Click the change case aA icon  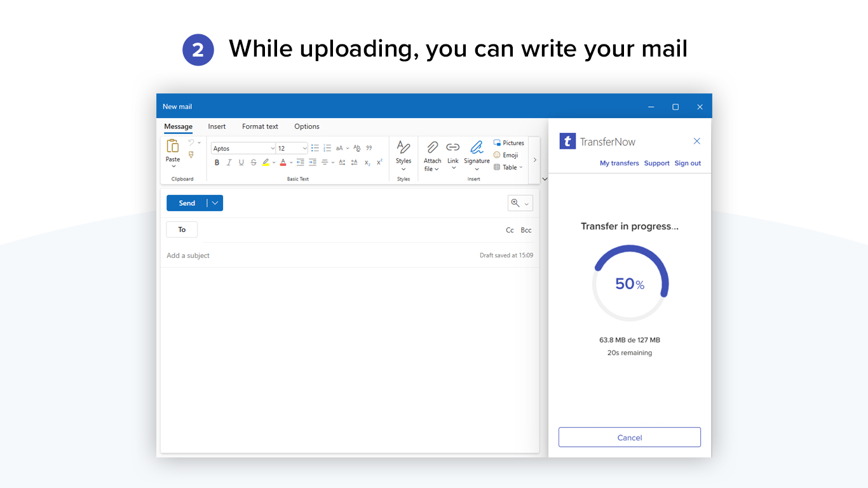point(339,148)
